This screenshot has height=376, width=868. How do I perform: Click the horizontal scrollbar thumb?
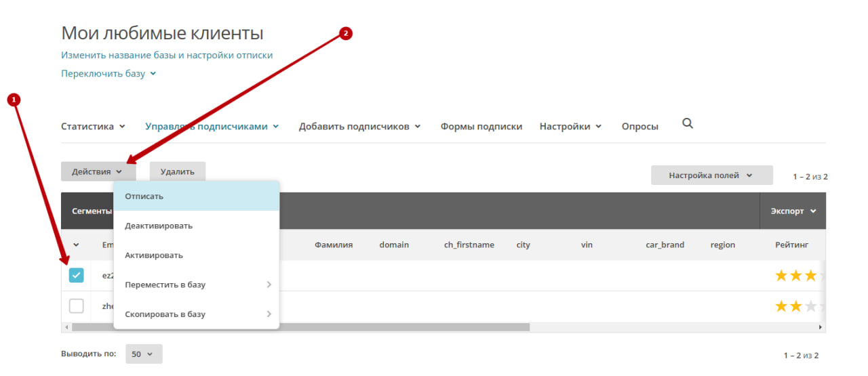pyautogui.click(x=300, y=327)
